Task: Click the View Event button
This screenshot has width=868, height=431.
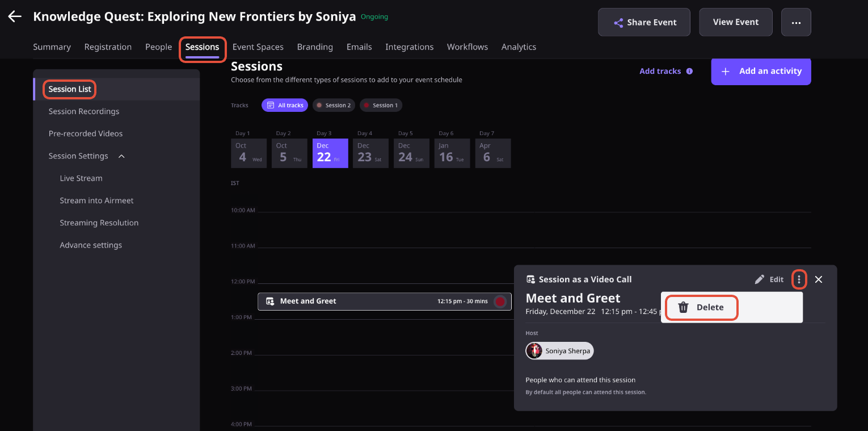Action: click(x=736, y=22)
